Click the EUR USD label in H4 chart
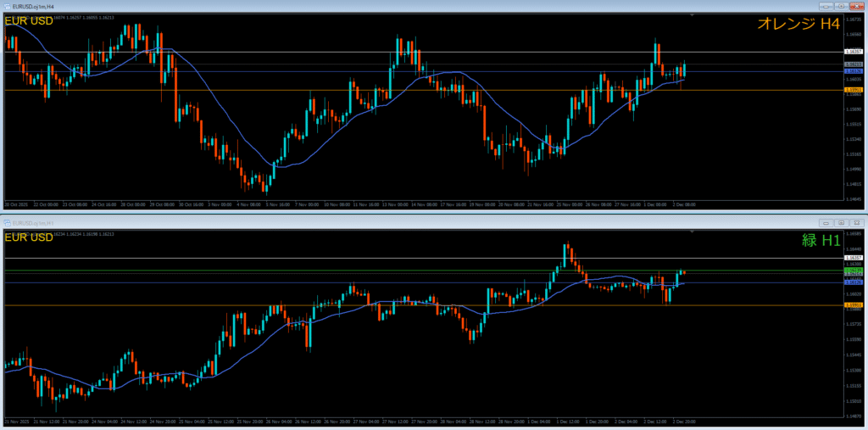This screenshot has width=868, height=430. pyautogui.click(x=28, y=20)
